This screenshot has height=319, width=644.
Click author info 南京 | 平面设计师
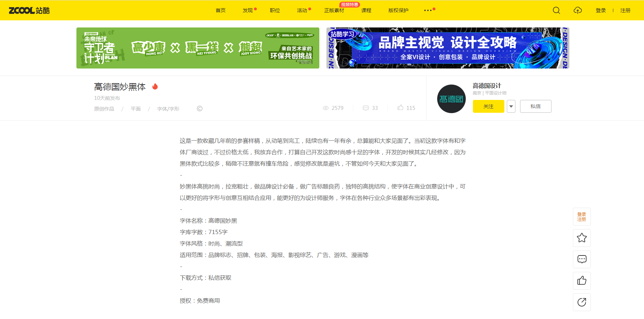pos(490,93)
